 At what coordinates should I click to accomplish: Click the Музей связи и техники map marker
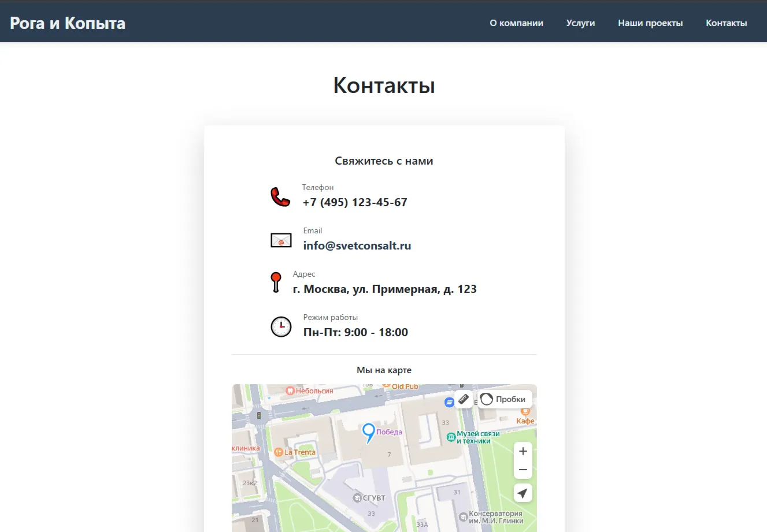451,438
